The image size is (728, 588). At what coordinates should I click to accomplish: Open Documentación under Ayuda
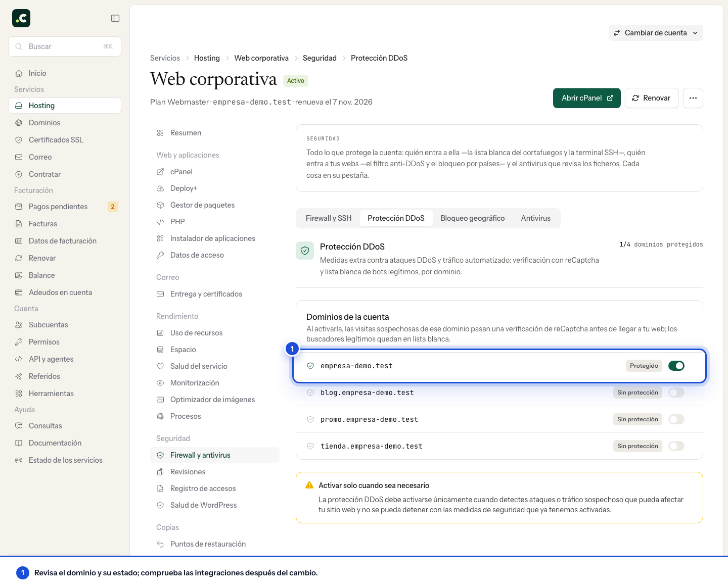coord(65,443)
